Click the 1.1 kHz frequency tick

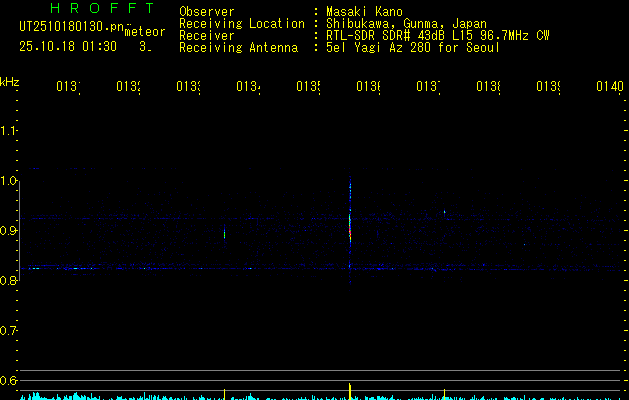pos(9,131)
